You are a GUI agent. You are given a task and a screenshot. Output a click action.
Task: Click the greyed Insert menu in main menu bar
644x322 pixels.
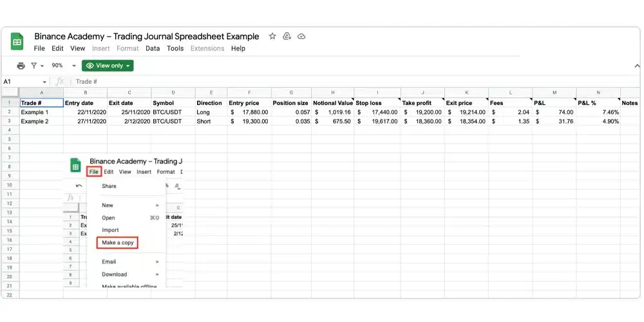[101, 48]
